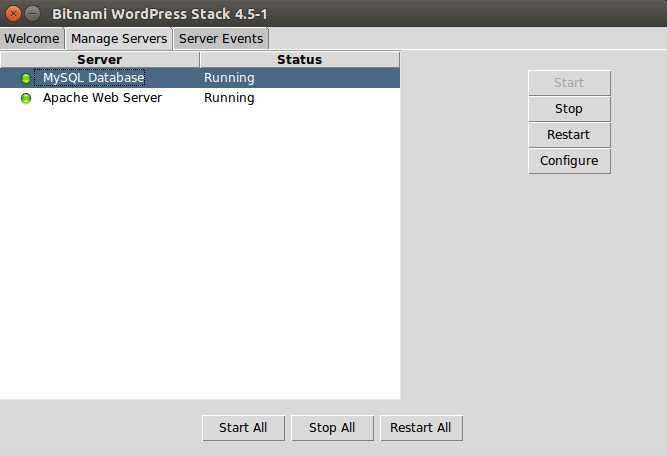Start All servers

click(x=243, y=428)
